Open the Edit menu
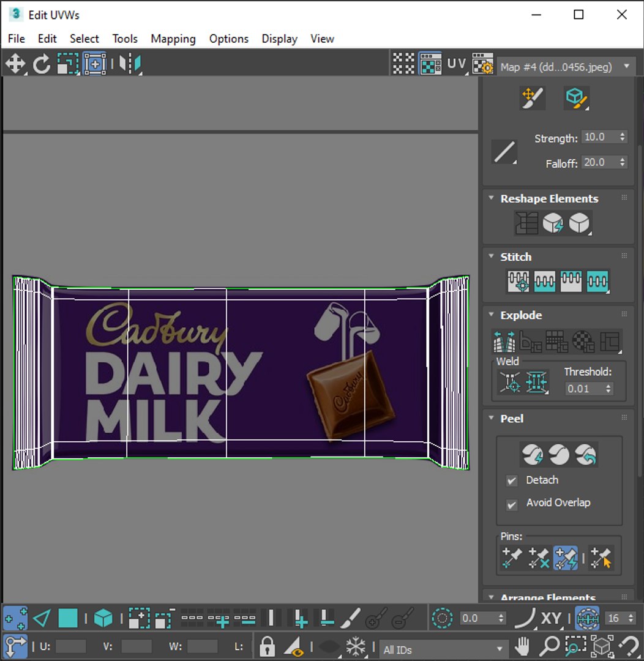The width and height of the screenshot is (644, 661). 47,39
